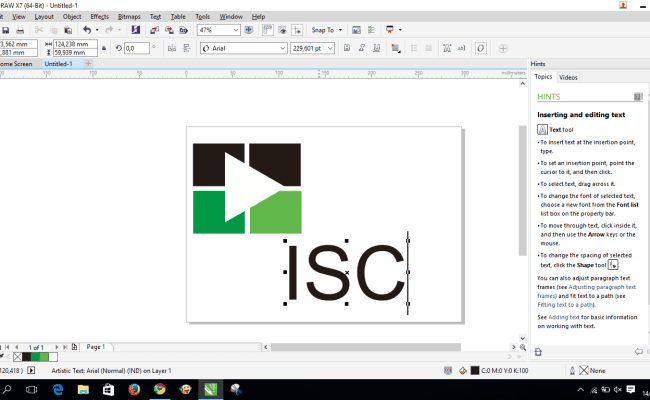Click the Options dialog icon
Viewport: 650px width, 400px height.
[x=356, y=30]
